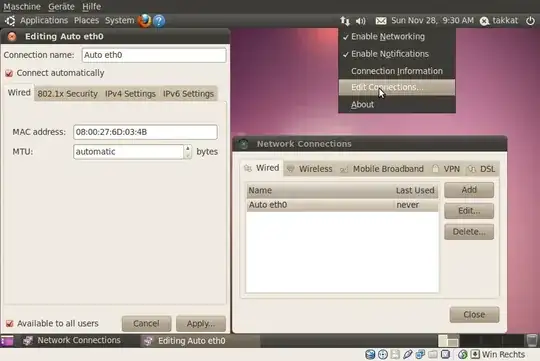
Task: Switch workspace using the workspace switcher
Action: (481, 340)
